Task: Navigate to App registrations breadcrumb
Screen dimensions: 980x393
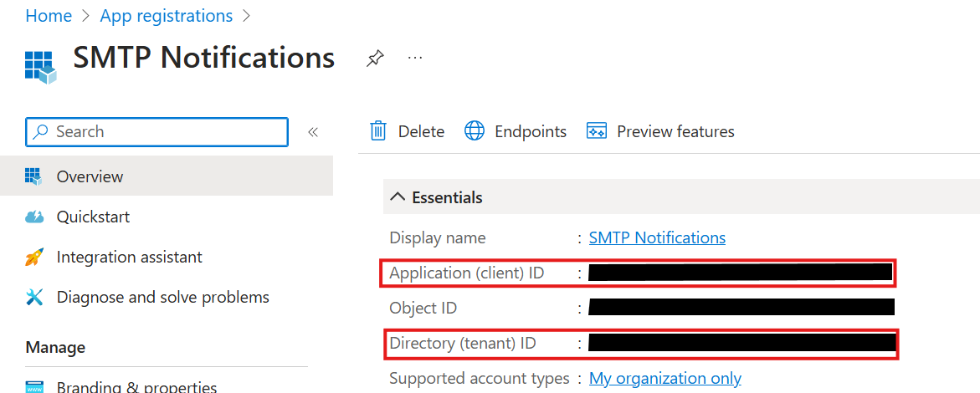Action: (166, 16)
